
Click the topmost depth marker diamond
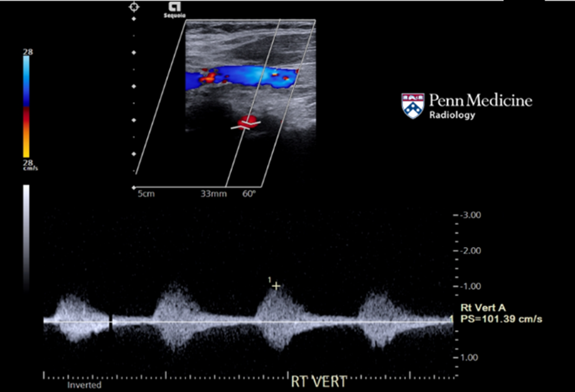134,19
